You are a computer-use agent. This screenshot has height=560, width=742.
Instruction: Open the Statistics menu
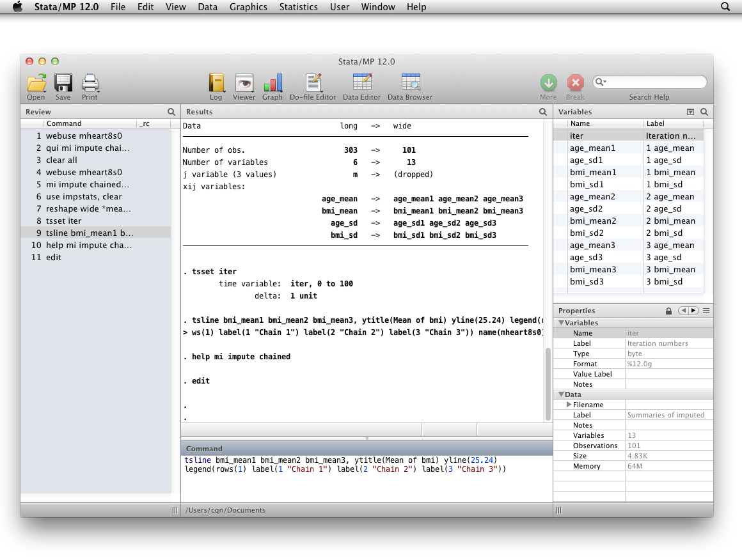(x=299, y=7)
